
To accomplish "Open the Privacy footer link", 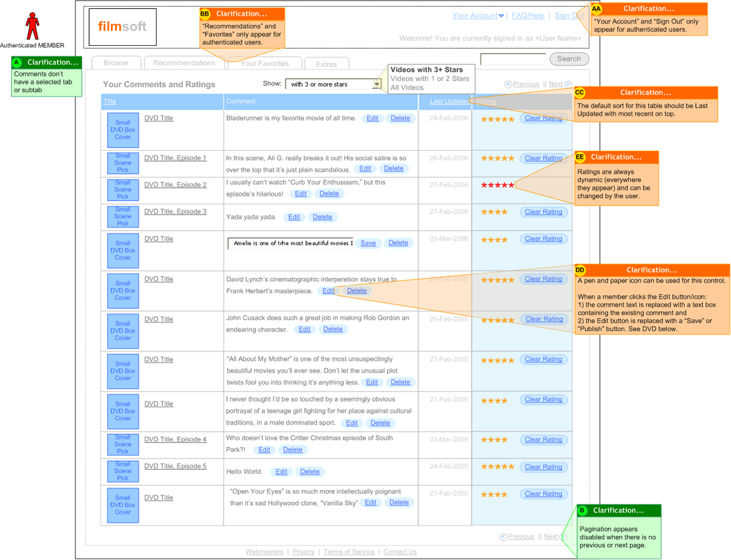I will click(304, 552).
